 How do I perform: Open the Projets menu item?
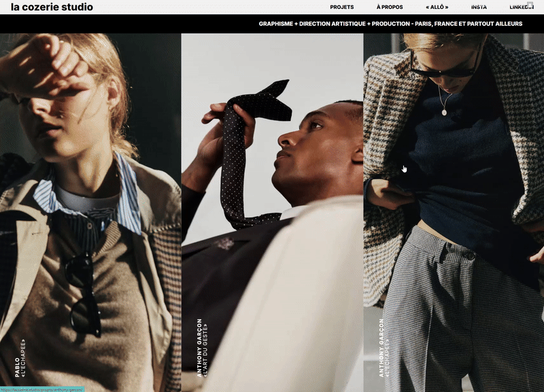tap(341, 7)
